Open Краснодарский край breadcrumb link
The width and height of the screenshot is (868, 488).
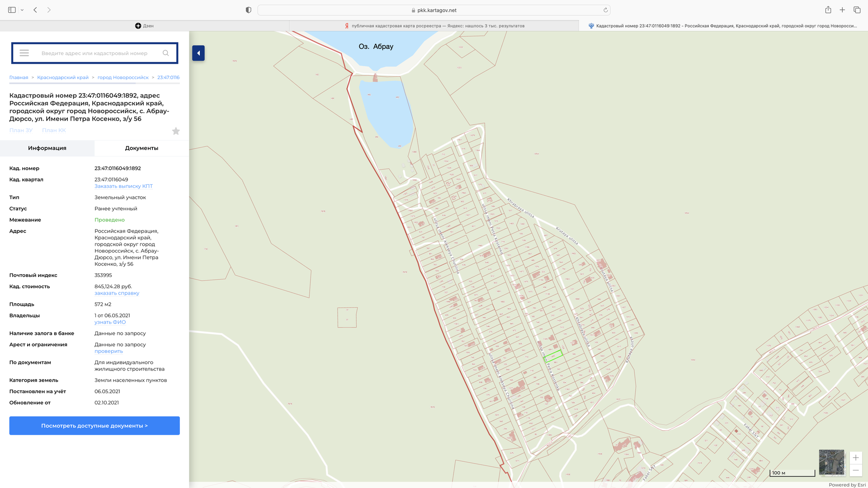pos(63,78)
